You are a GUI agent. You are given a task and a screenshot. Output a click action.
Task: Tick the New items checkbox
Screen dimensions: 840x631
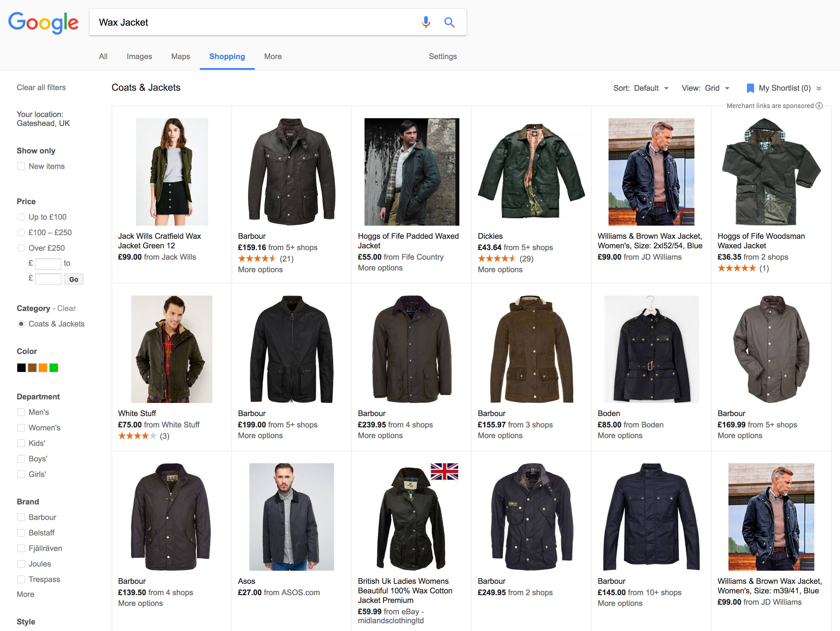coord(21,166)
